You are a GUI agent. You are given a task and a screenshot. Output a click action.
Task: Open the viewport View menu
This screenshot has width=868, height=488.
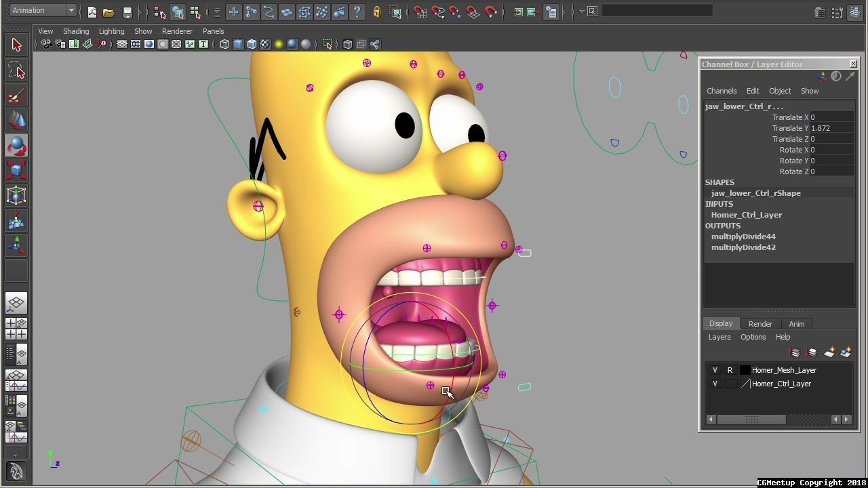(45, 31)
